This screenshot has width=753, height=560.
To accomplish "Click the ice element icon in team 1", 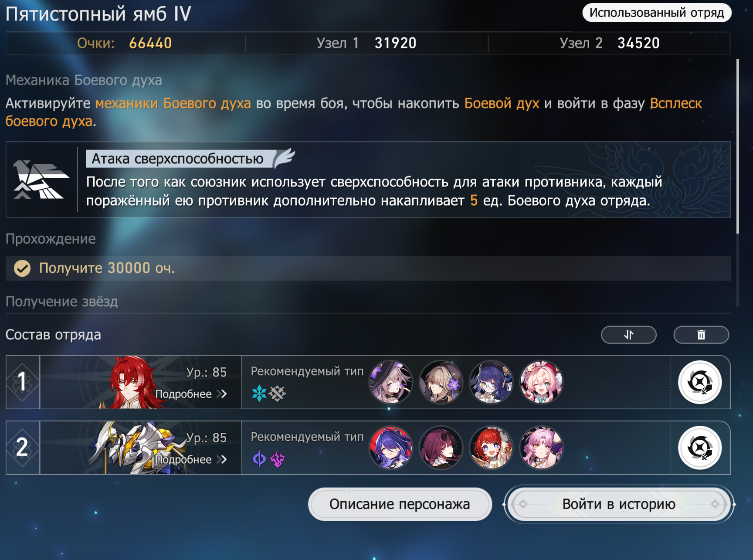I will (259, 393).
